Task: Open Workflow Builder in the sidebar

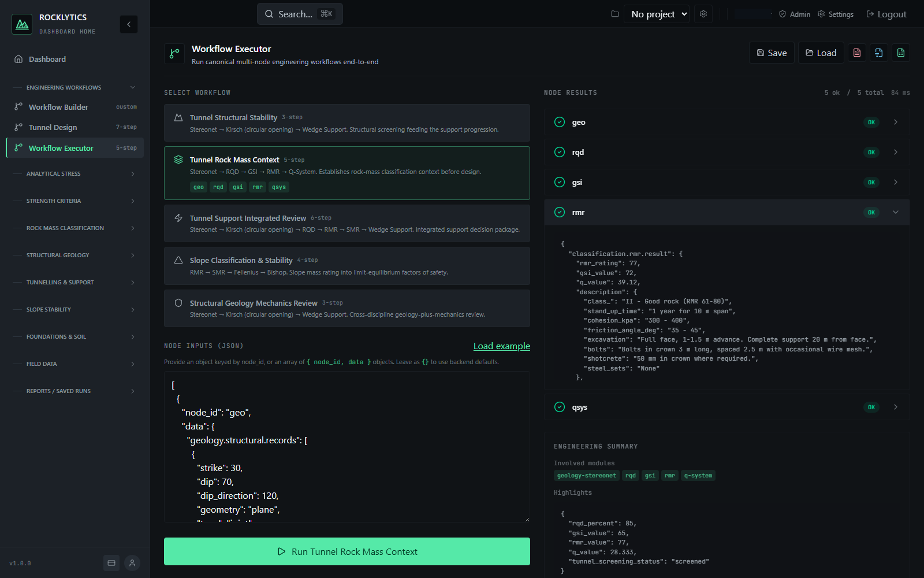Action: 75,107
